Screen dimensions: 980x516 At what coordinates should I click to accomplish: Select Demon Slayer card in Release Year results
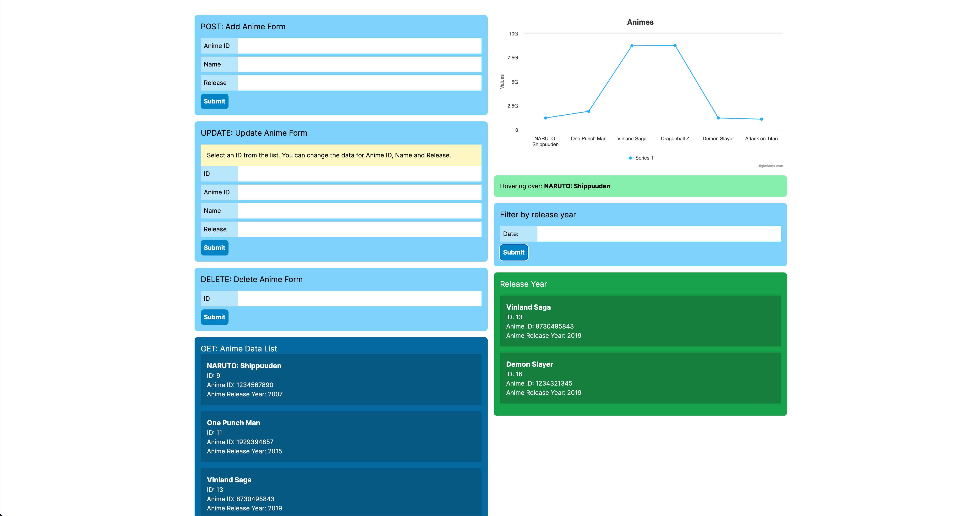[x=640, y=378]
